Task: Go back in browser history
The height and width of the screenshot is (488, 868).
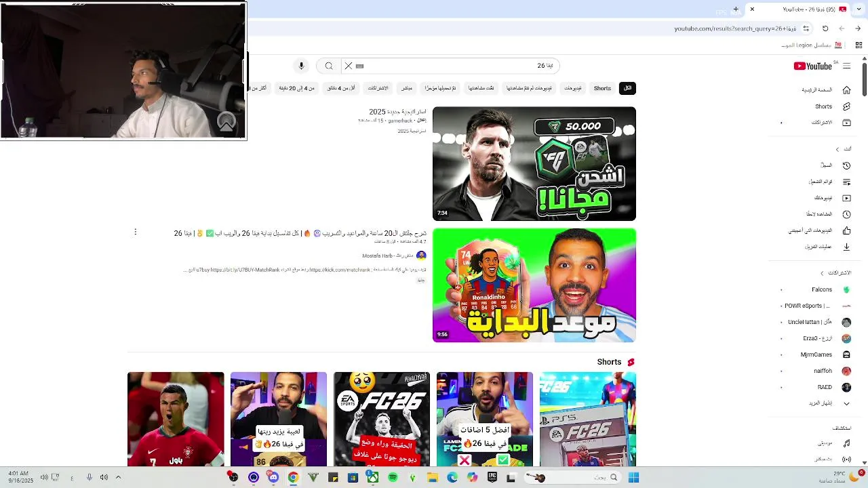Action: [858, 28]
